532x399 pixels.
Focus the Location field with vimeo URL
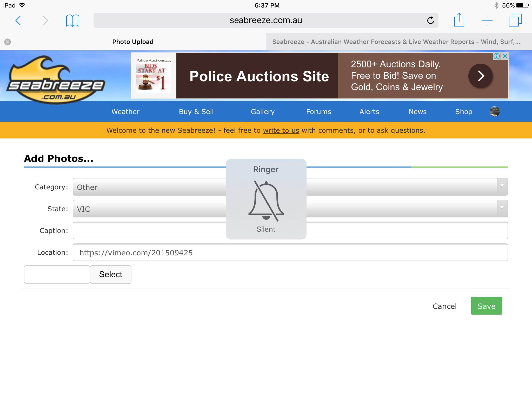(290, 252)
